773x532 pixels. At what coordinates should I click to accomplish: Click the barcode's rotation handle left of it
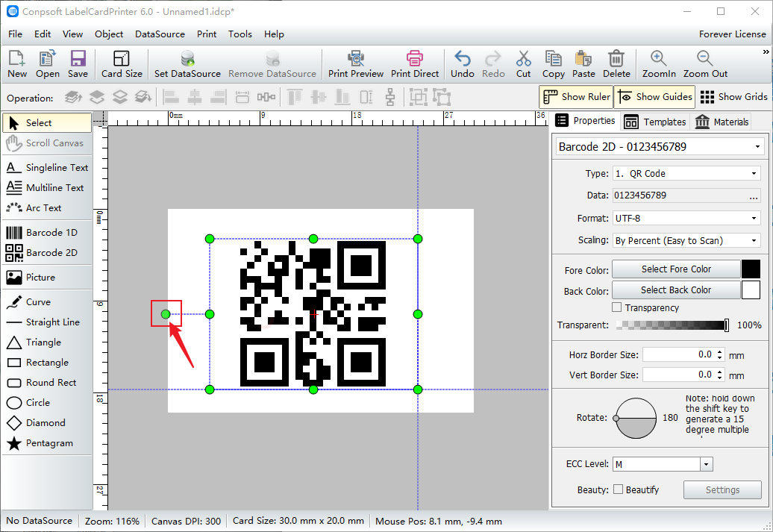point(166,314)
